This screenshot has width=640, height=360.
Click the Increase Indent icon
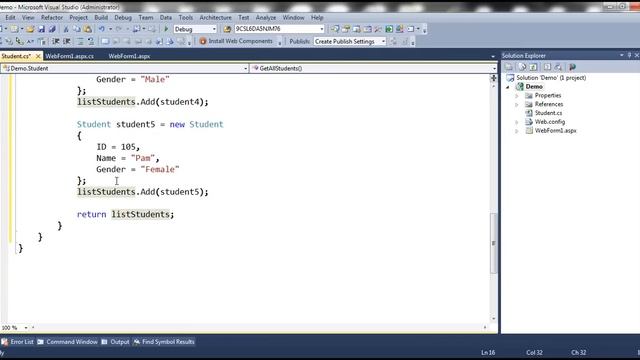tap(67, 41)
